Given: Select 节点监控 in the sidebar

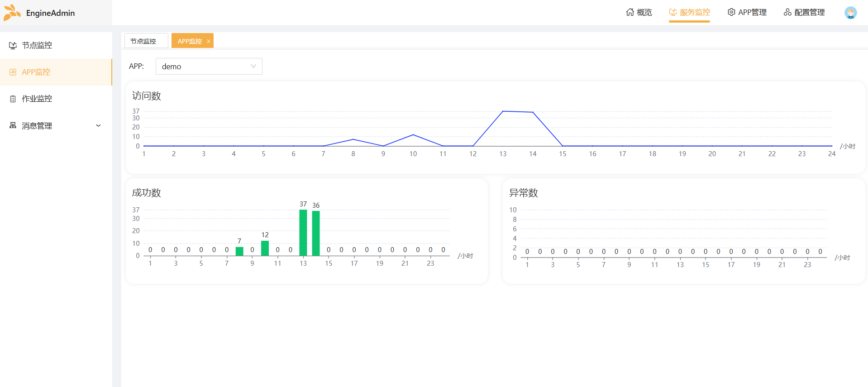Looking at the screenshot, I should 56,45.
